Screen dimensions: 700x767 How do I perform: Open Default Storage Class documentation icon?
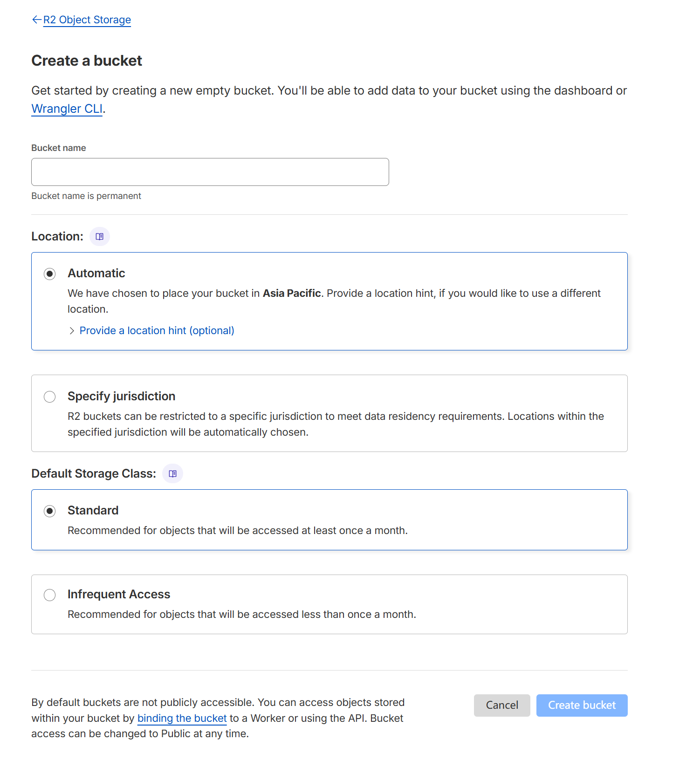pyautogui.click(x=172, y=473)
